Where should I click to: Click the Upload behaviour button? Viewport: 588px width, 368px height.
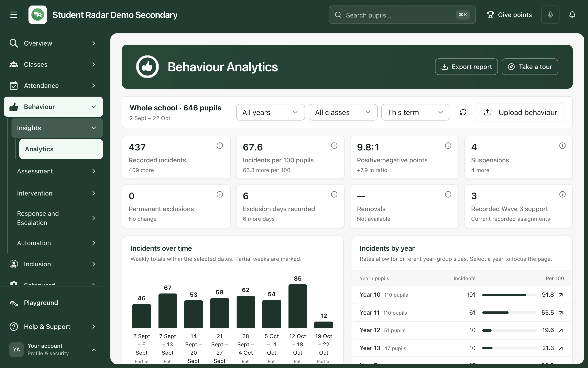[520, 112]
